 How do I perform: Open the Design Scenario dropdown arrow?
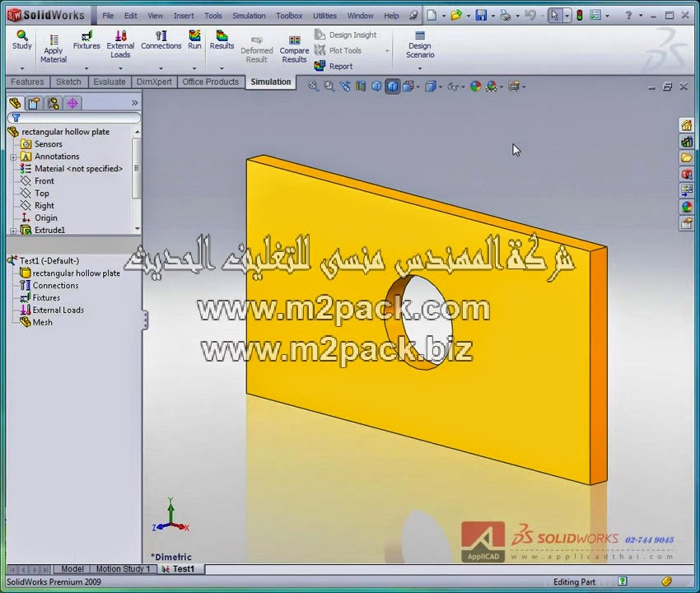pyautogui.click(x=420, y=68)
